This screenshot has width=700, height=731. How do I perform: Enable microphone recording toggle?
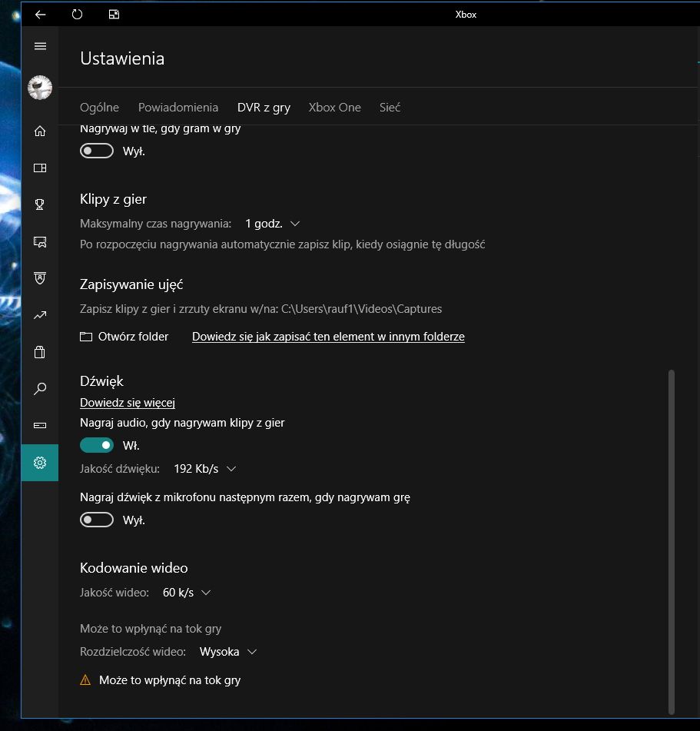(97, 520)
